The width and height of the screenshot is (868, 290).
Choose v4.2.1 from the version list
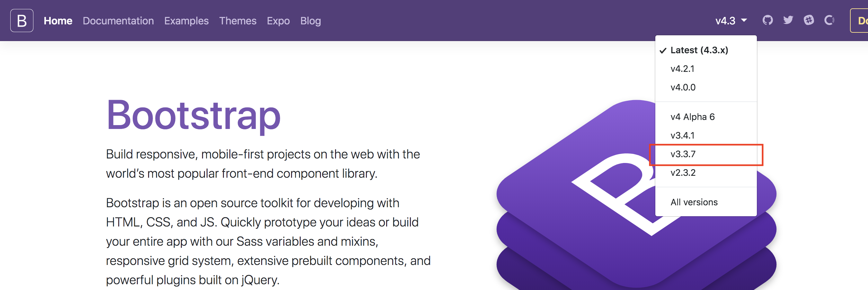click(682, 69)
